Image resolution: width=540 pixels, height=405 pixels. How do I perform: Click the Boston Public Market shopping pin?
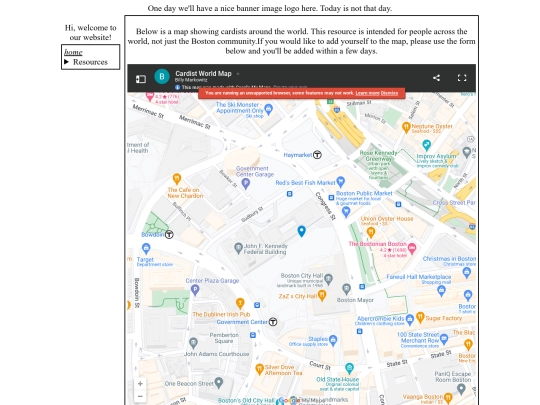(346, 212)
